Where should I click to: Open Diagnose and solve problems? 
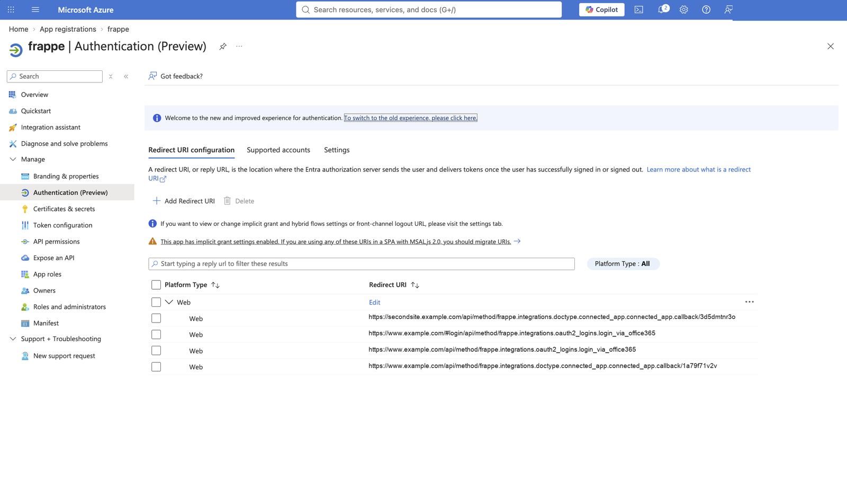64,144
